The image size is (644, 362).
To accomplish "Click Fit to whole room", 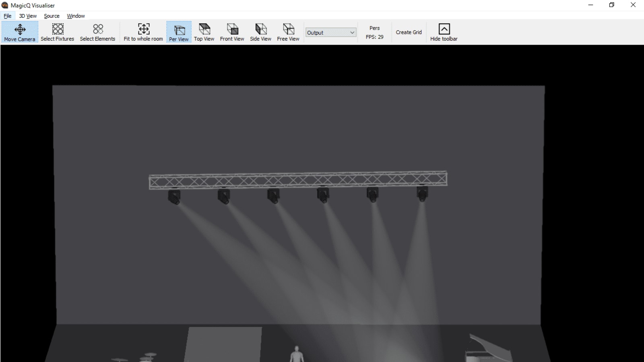I will (x=142, y=32).
